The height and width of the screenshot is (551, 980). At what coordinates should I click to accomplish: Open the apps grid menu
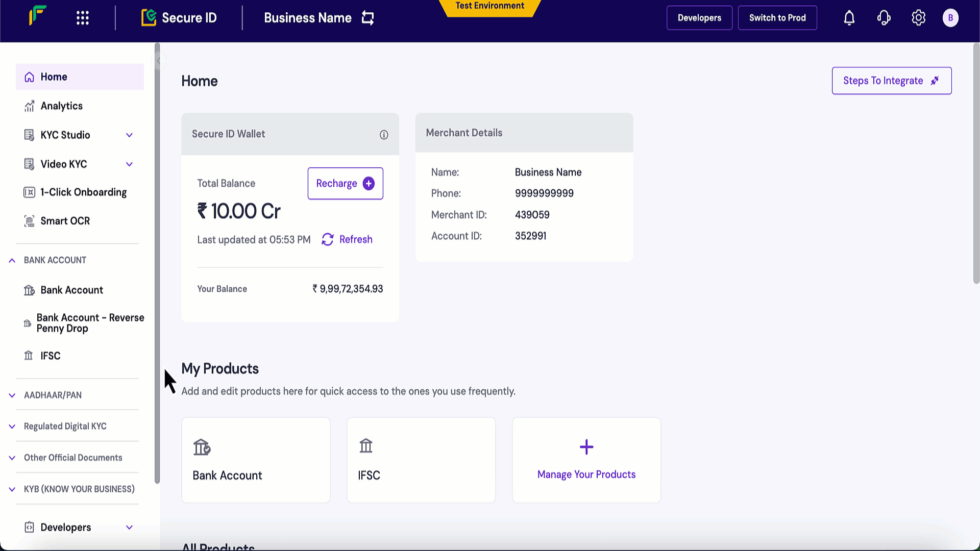point(82,17)
